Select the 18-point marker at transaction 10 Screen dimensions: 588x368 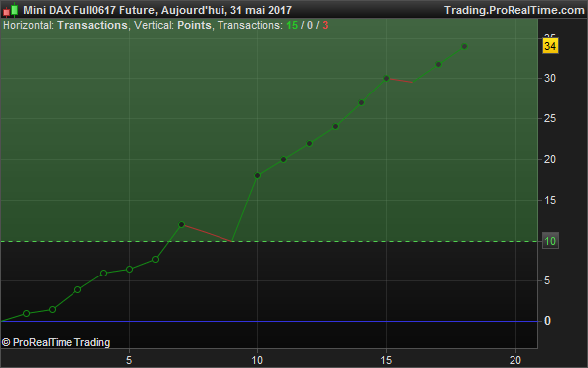[257, 175]
